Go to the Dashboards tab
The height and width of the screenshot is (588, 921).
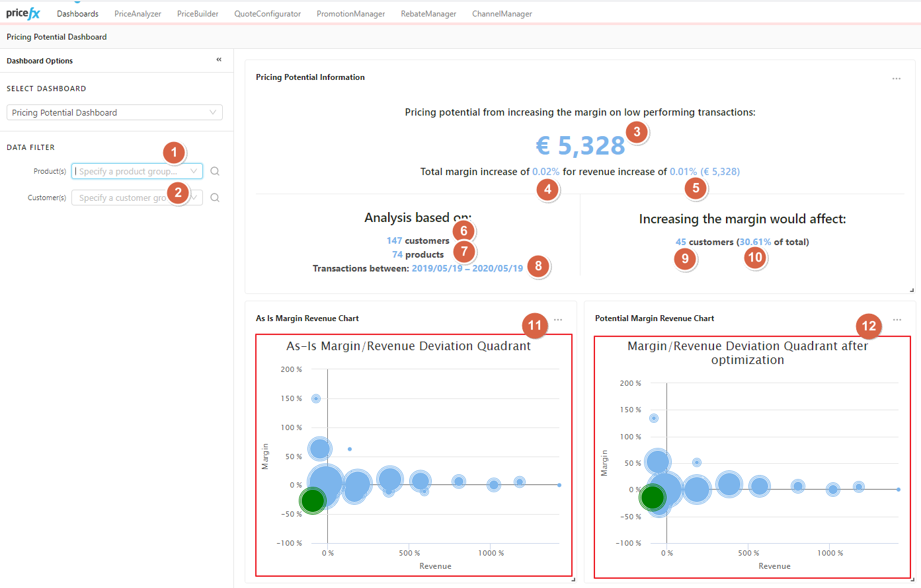[77, 14]
